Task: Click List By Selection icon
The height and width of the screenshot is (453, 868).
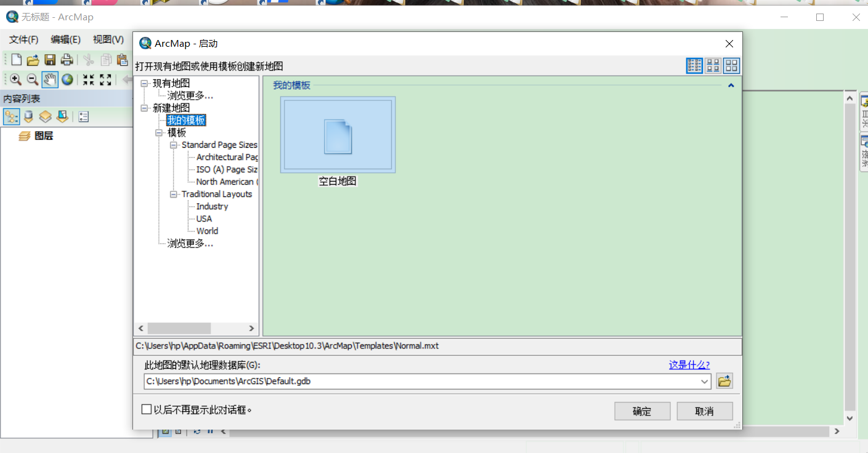Action: [62, 116]
